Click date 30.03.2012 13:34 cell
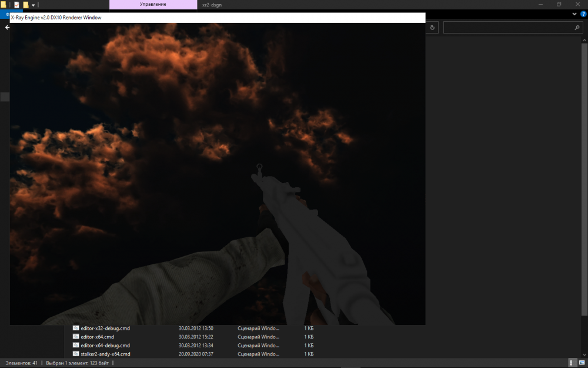Viewport: 588px width, 368px height. click(196, 346)
